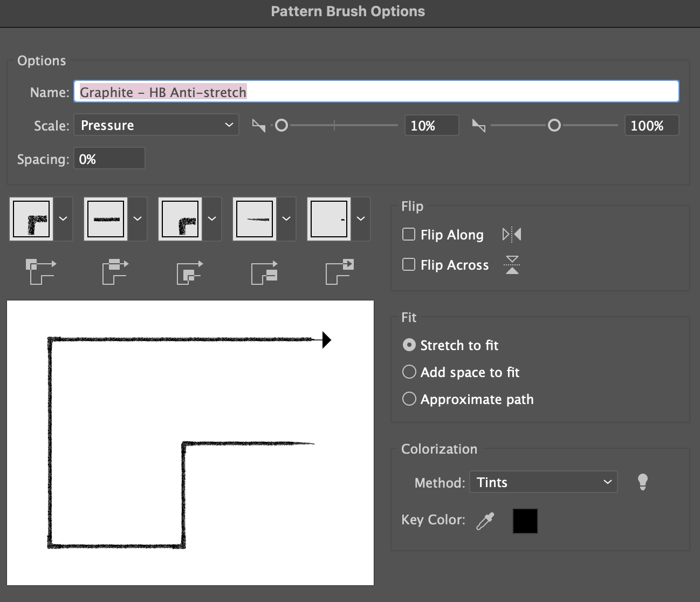Enable the Flip Across checkbox

[409, 264]
